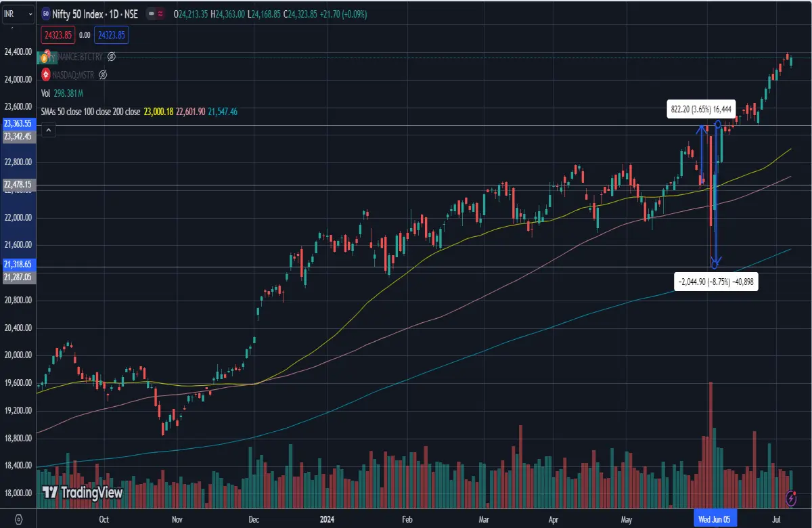Click the teal SMA value 21,547.46

tap(223, 111)
